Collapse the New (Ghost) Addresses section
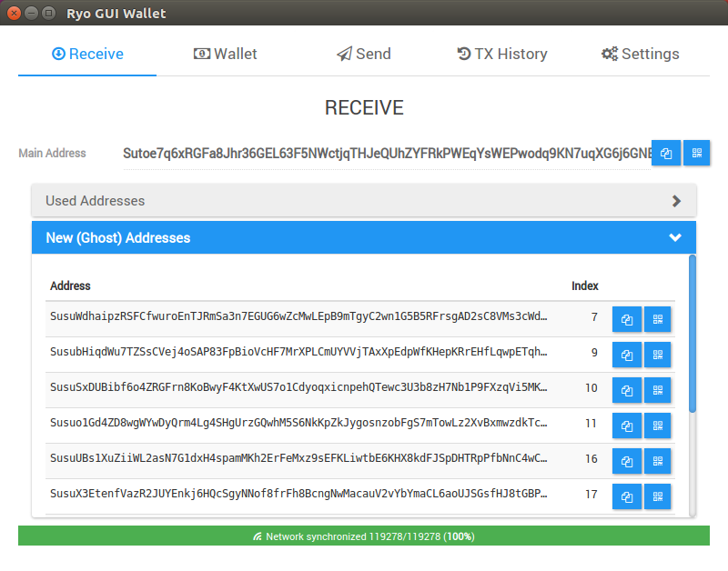This screenshot has width=728, height=571. 364,237
